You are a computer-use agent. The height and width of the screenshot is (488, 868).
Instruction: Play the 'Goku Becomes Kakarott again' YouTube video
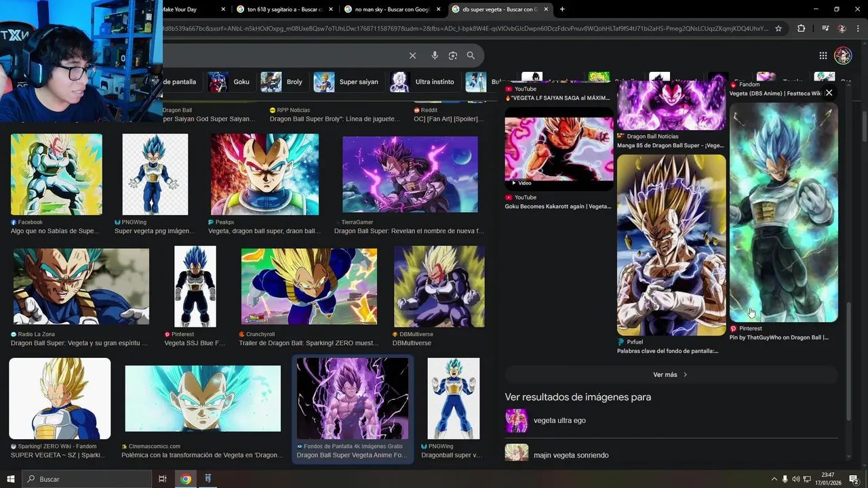click(559, 148)
